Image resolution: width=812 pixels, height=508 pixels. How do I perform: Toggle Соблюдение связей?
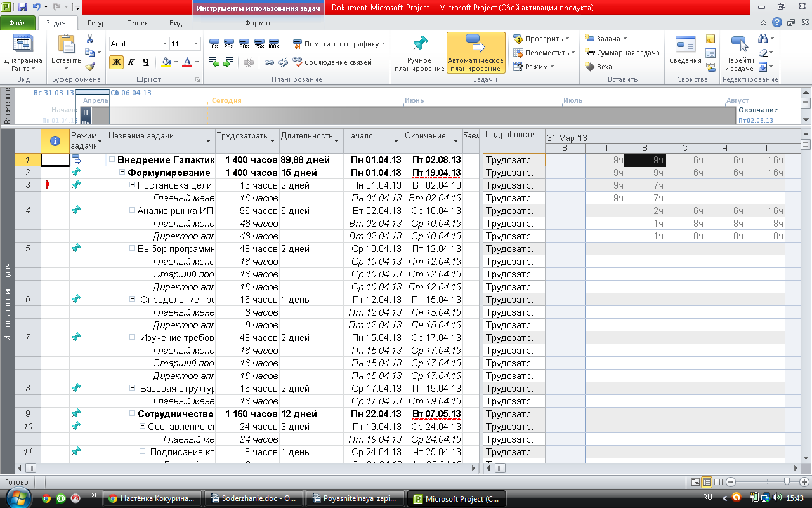tap(332, 62)
